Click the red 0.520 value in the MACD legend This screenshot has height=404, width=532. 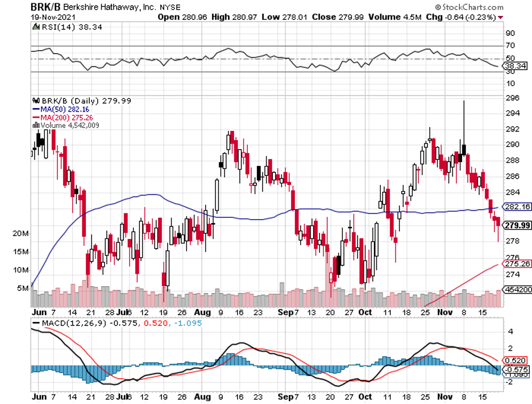click(156, 323)
